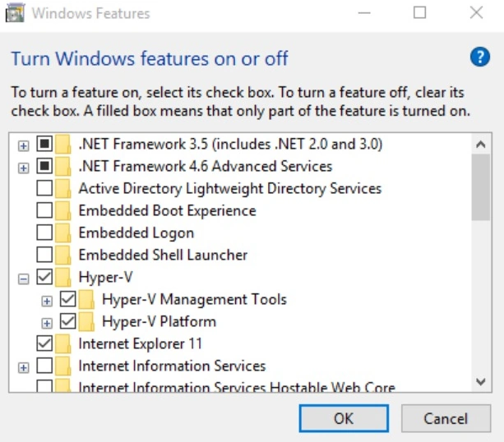The height and width of the screenshot is (442, 504).
Task: Enable the Embedded Boot Experience checkbox
Action: (44, 210)
